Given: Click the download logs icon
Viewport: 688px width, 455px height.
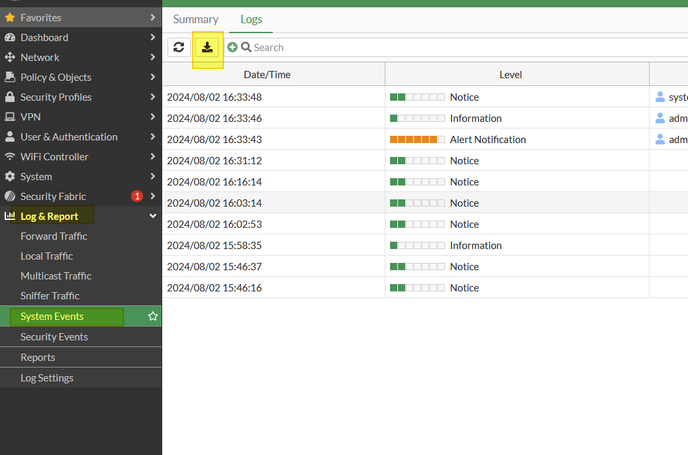Looking at the screenshot, I should click(x=207, y=47).
